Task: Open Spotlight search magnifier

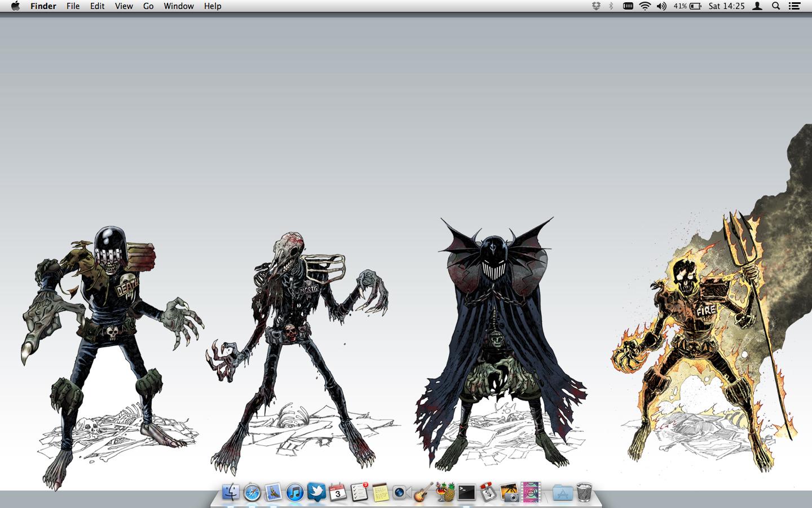Action: [776, 6]
